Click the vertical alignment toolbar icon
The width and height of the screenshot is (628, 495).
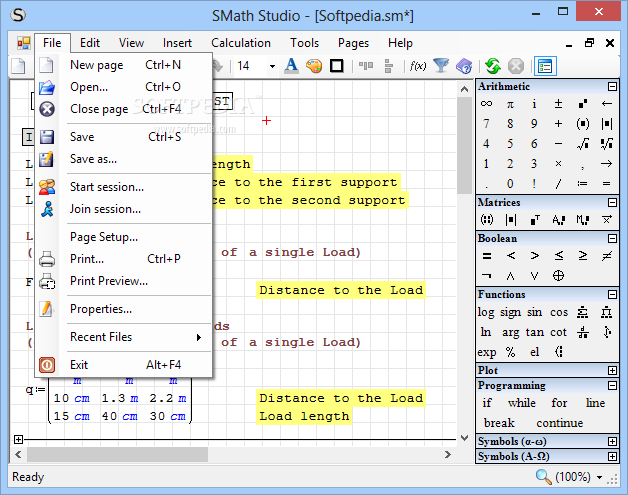388,66
